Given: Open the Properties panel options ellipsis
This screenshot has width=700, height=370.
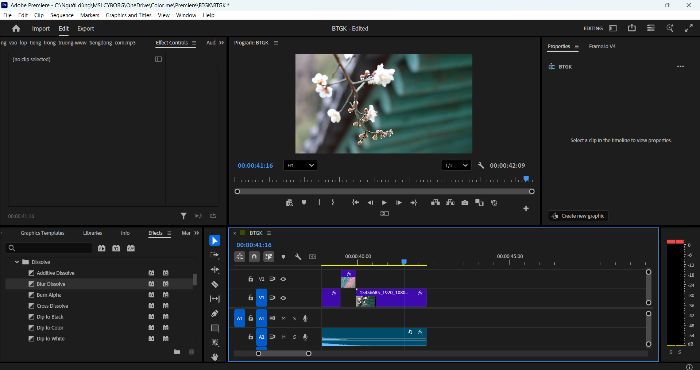Looking at the screenshot, I should (680, 67).
